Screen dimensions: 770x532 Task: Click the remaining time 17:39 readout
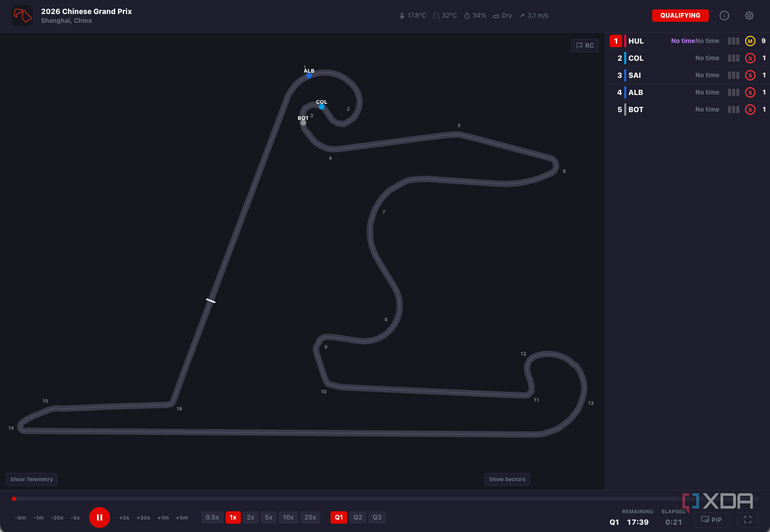(x=638, y=522)
